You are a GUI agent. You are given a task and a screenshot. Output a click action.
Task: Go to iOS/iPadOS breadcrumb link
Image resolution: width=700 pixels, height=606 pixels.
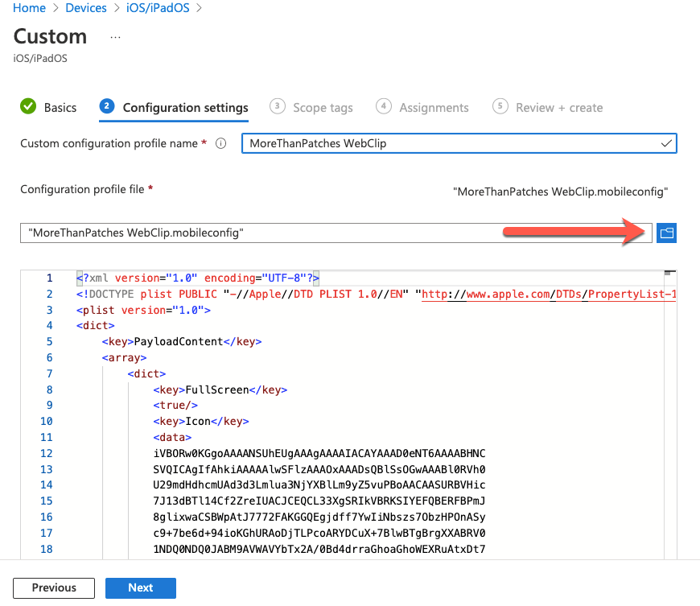coord(158,8)
